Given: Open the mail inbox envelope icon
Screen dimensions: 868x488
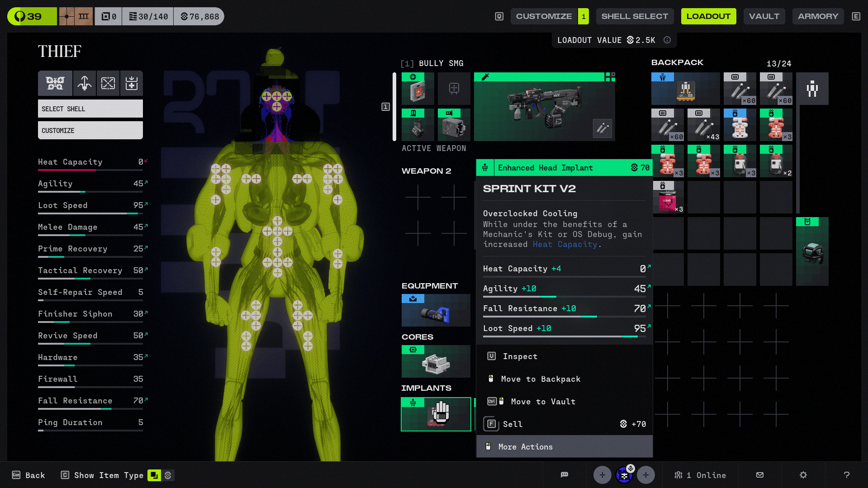Looking at the screenshot, I should click(x=760, y=475).
